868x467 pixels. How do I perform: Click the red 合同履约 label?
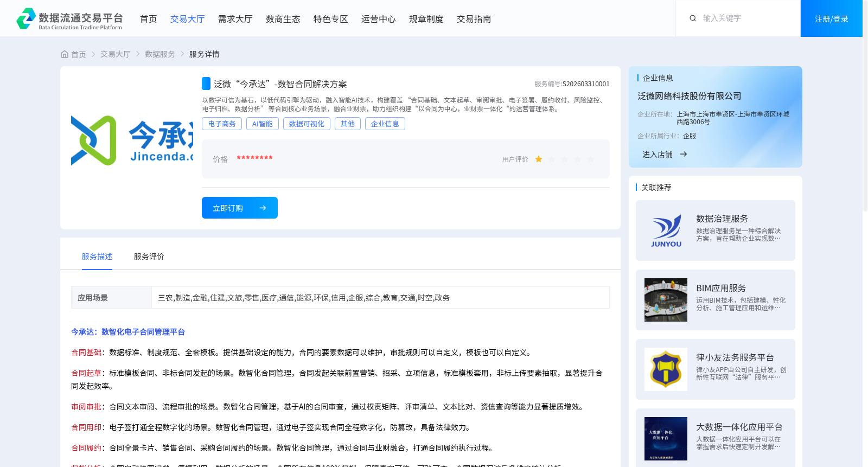[x=86, y=448]
